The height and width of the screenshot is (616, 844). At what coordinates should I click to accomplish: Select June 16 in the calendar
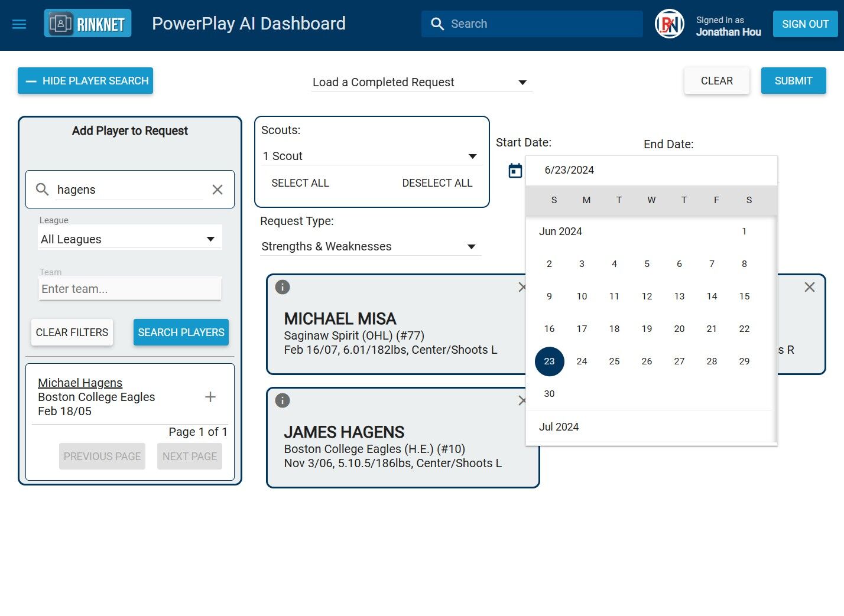pos(549,329)
